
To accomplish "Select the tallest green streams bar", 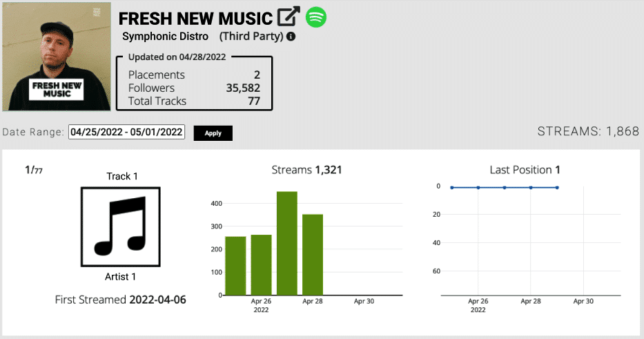I will [x=287, y=243].
